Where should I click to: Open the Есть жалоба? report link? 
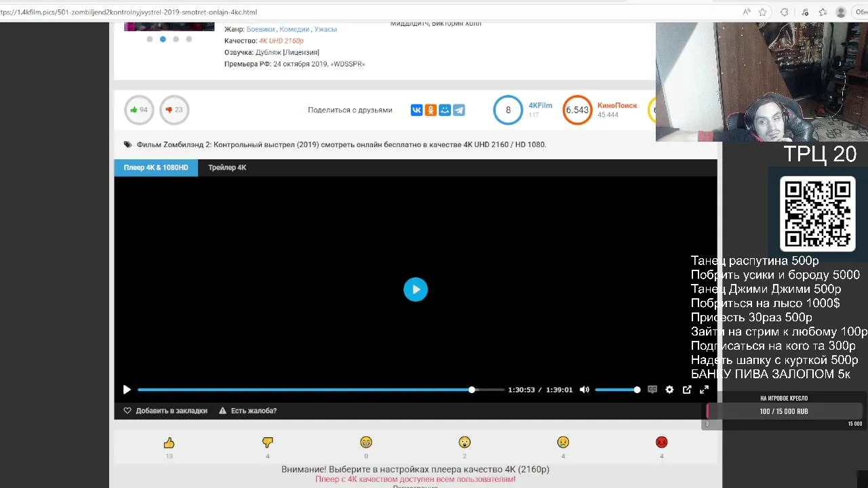254,411
